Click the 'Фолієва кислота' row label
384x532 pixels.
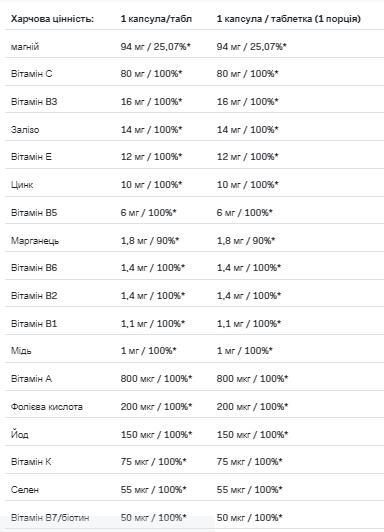click(46, 406)
